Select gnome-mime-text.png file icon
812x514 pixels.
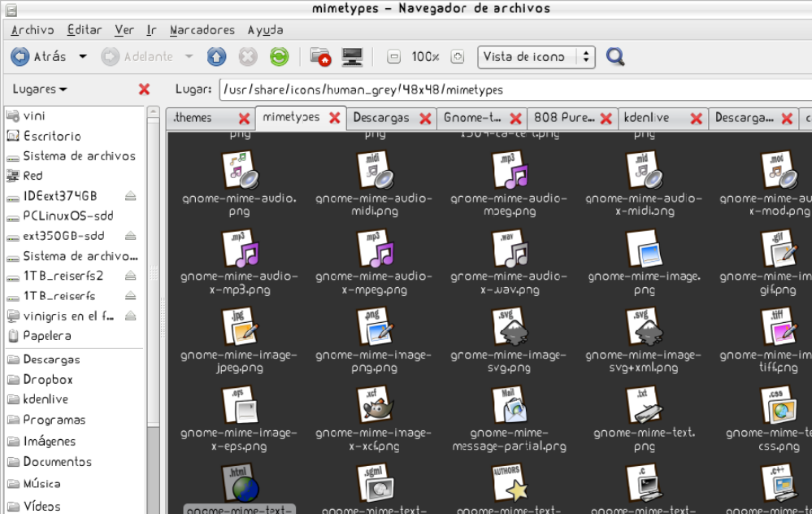point(645,405)
